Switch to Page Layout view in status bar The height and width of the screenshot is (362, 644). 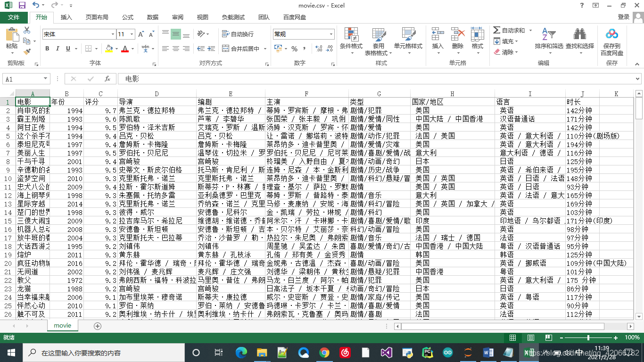(530, 337)
